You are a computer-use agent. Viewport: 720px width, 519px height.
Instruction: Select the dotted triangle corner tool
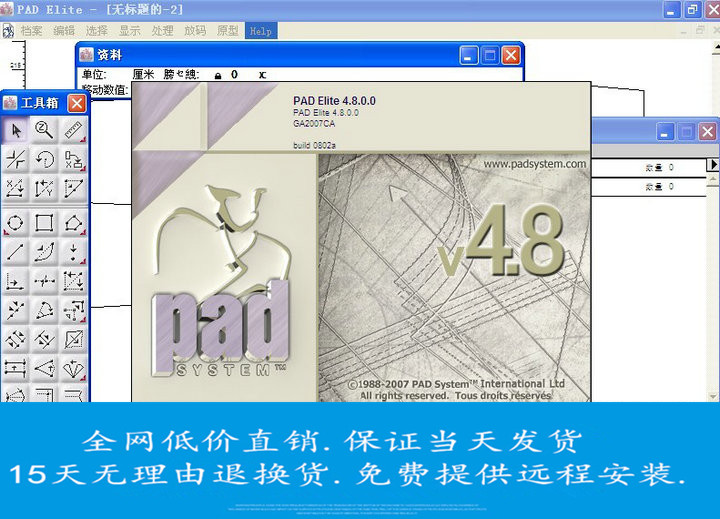click(x=73, y=188)
